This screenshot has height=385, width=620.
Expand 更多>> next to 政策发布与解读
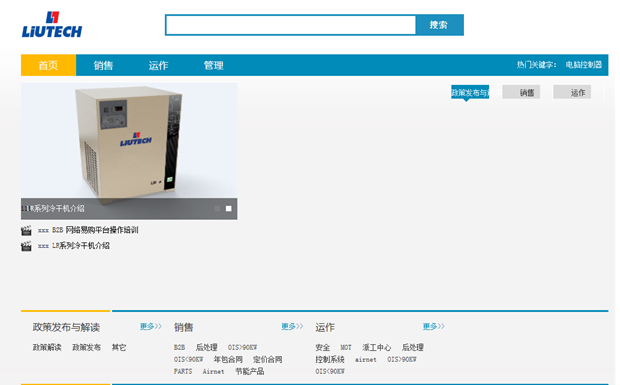coord(151,326)
